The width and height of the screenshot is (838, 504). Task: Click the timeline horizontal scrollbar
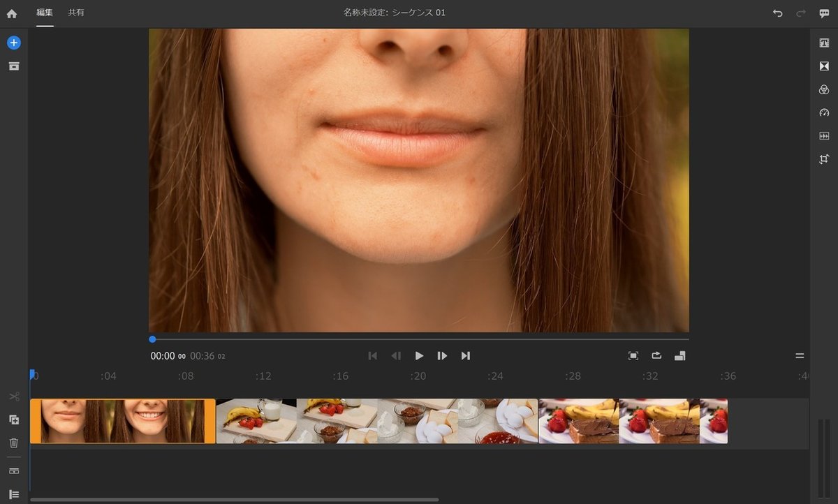tap(235, 500)
